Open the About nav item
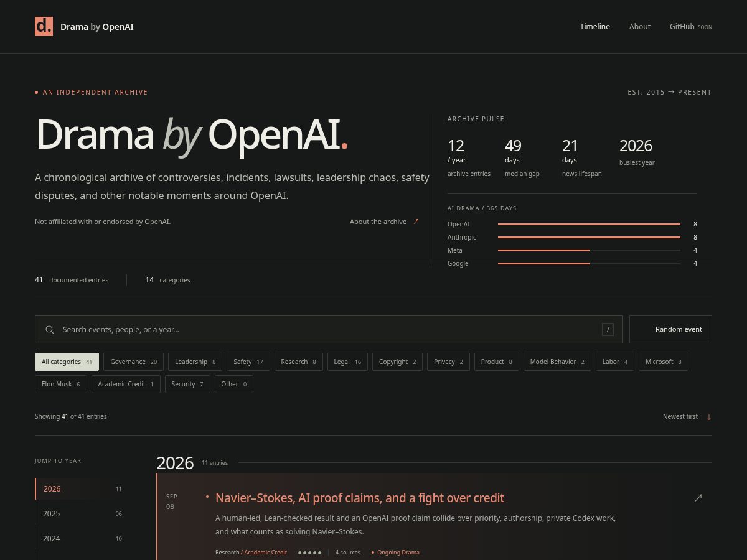This screenshot has width=747, height=560. pyautogui.click(x=639, y=27)
